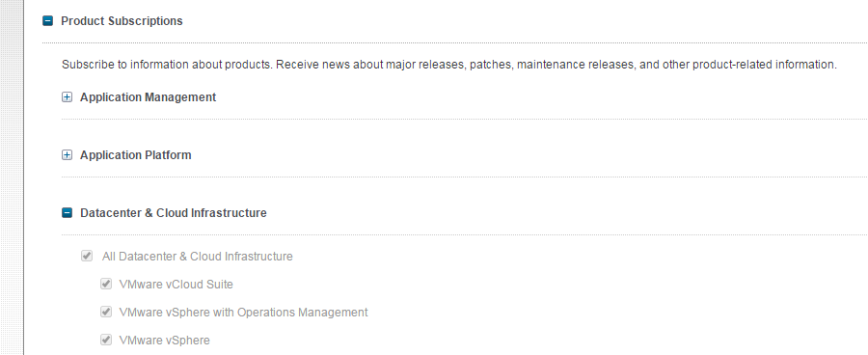The width and height of the screenshot is (868, 355).
Task: Toggle All Datacenter & Cloud Infrastructure checkbox
Action: 87,256
